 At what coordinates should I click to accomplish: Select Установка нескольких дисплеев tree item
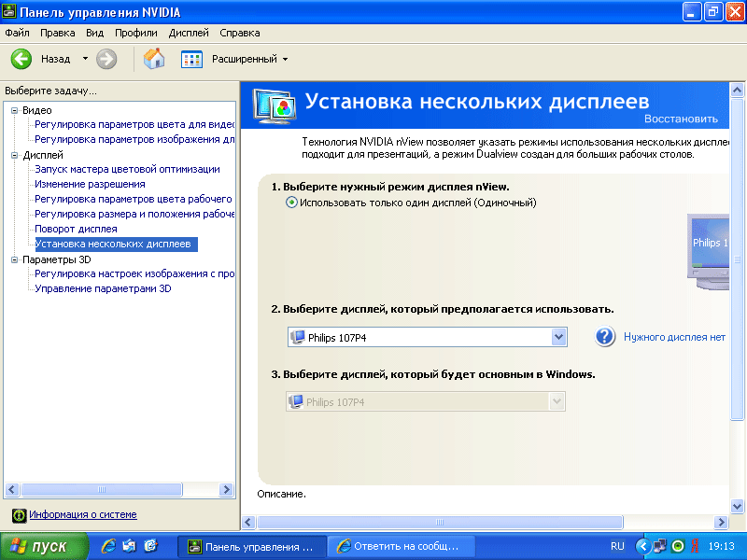(x=116, y=245)
